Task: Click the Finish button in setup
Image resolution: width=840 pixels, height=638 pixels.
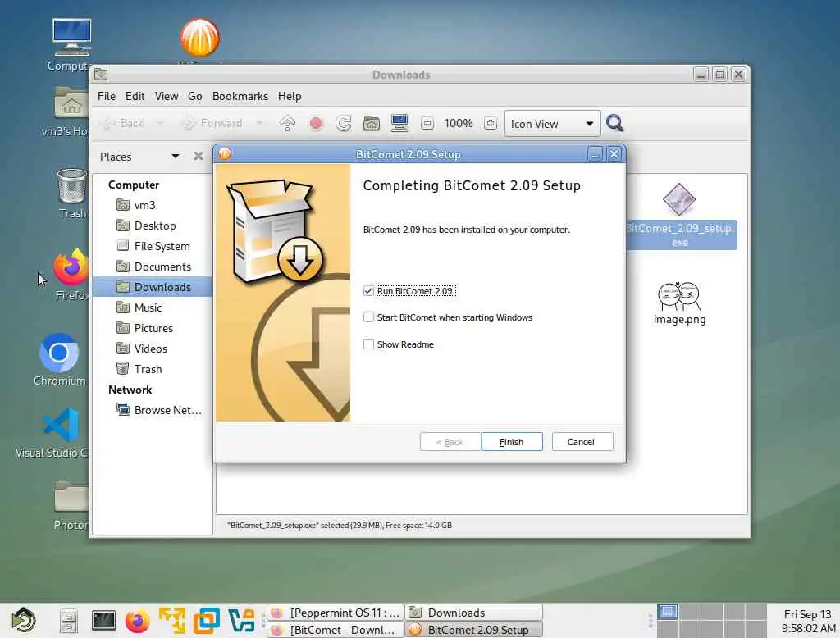Action: (x=512, y=442)
